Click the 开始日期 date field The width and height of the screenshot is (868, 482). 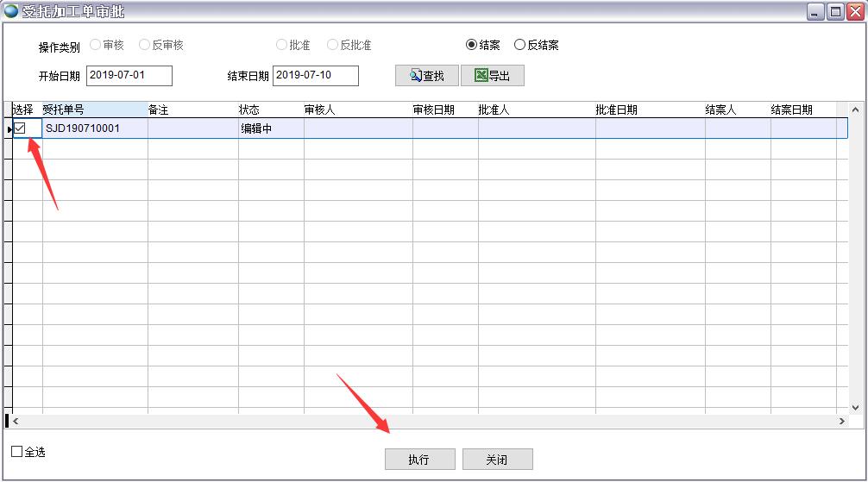pos(129,76)
